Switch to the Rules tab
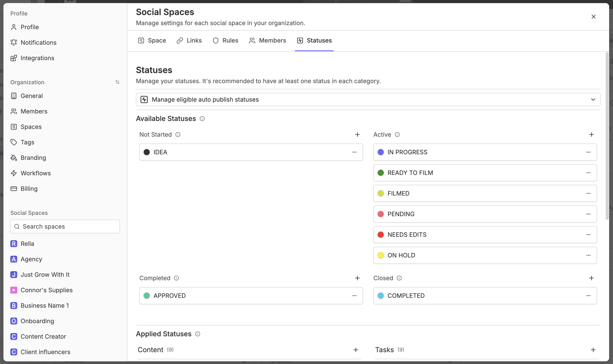 point(225,40)
